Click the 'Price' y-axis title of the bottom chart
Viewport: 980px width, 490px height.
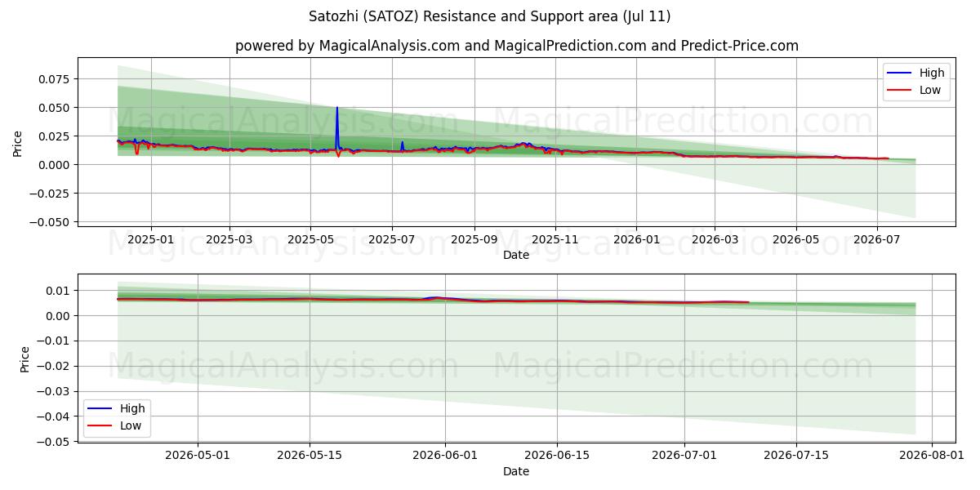tap(24, 359)
